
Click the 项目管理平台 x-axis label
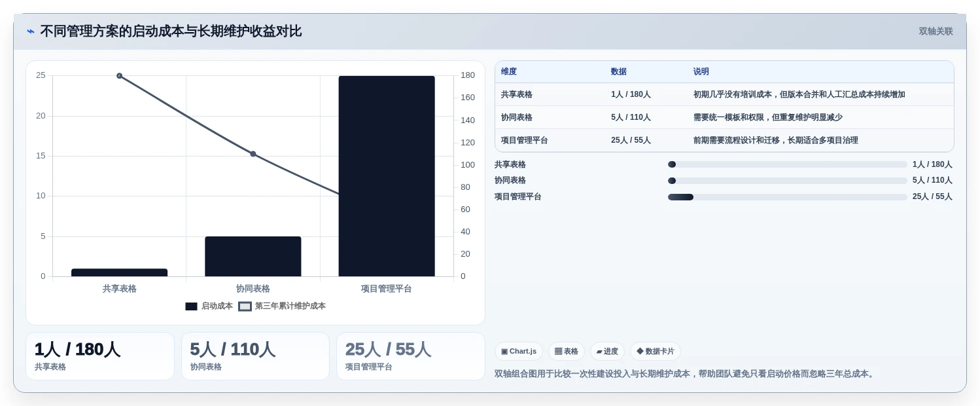(387, 289)
